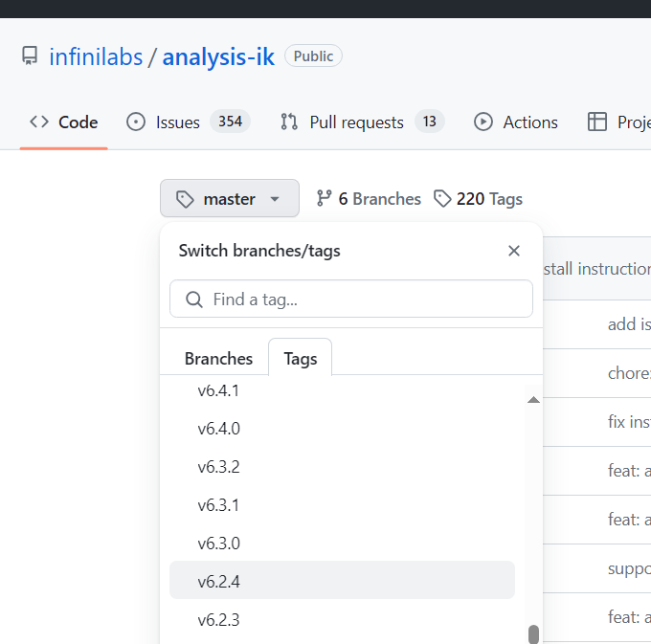
Task: Click the Pull requests icon
Action: (289, 122)
